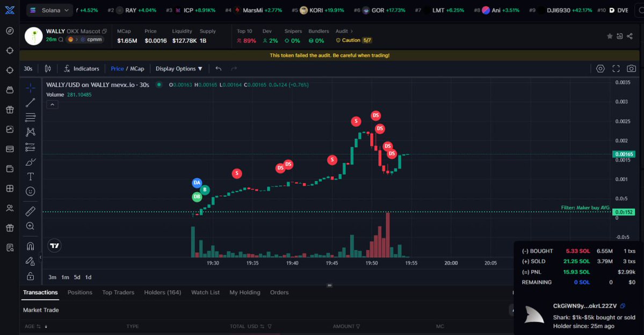Viewport: 644px width, 335px height.
Task: Select the horizontal lines Fib tool
Action: 31,118
